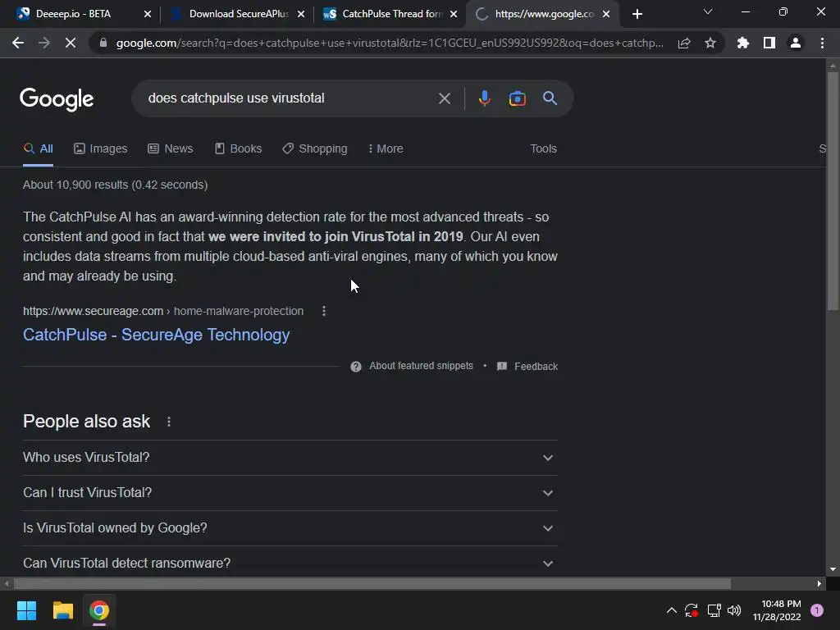
Task: Open File Explorer from taskbar
Action: (62, 610)
